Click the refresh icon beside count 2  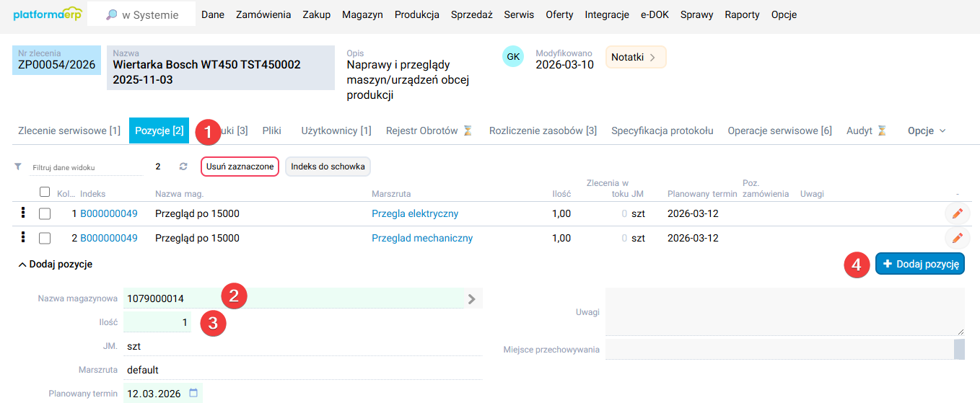183,167
